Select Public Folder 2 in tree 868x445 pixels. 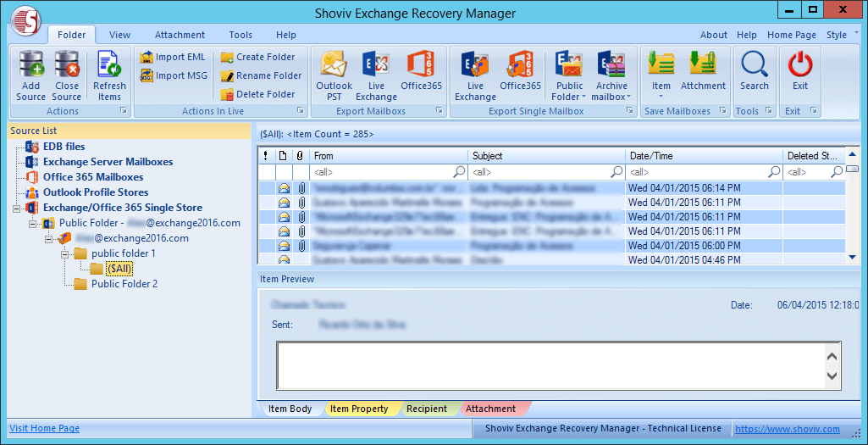click(x=124, y=284)
